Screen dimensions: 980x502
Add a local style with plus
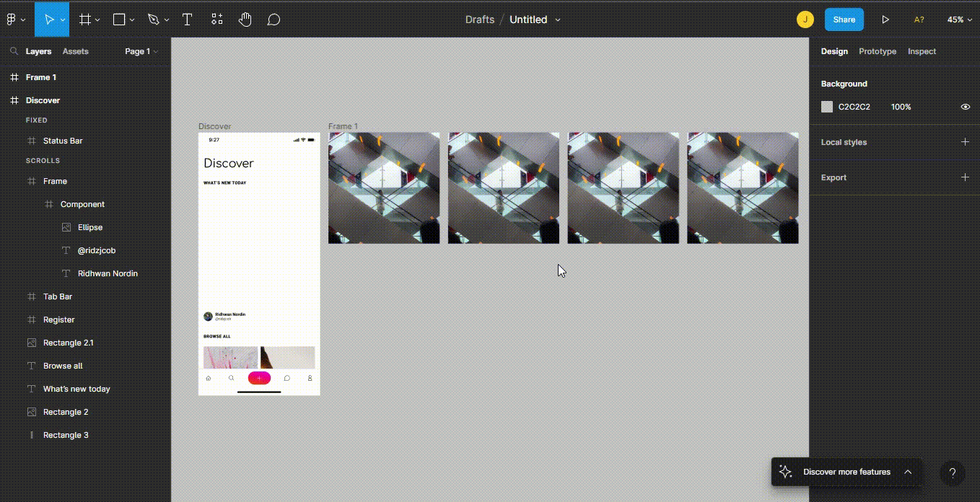tap(965, 142)
